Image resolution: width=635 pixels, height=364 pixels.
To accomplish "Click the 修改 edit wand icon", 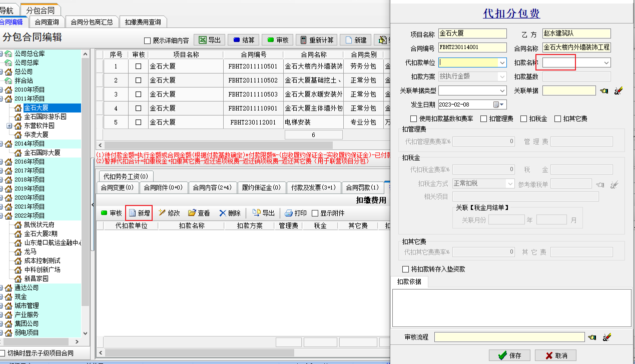I will pos(162,213).
